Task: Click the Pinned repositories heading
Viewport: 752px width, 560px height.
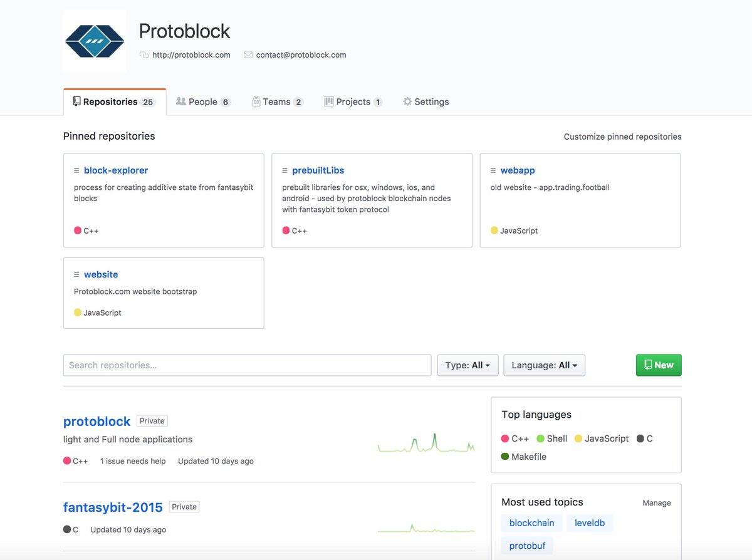Action: pyautogui.click(x=109, y=136)
